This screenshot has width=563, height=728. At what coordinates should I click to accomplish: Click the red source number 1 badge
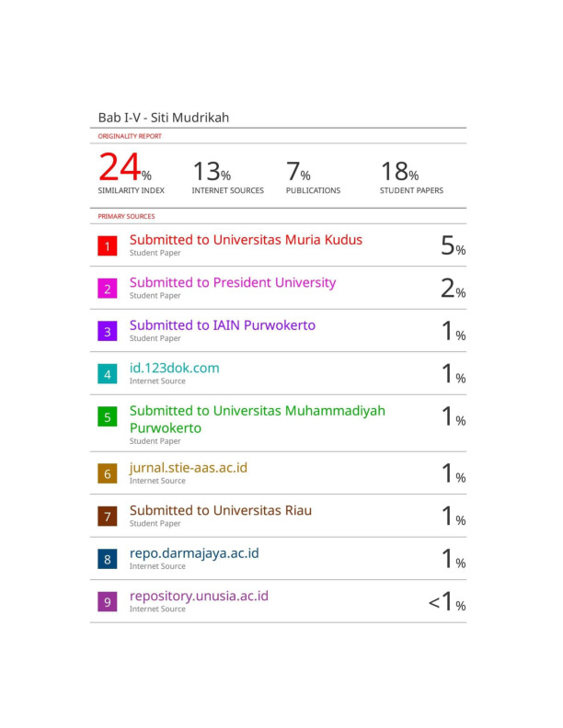click(x=107, y=246)
